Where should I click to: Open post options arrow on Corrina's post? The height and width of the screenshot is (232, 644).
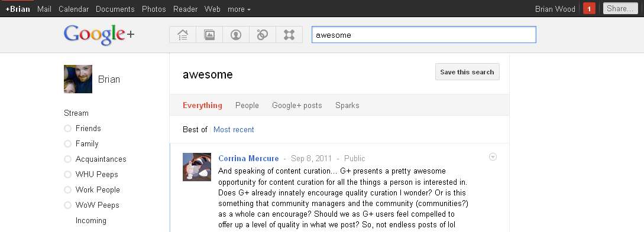tap(493, 157)
